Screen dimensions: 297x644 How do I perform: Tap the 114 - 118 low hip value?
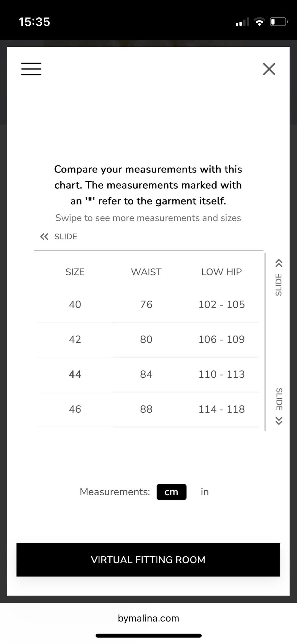(222, 409)
